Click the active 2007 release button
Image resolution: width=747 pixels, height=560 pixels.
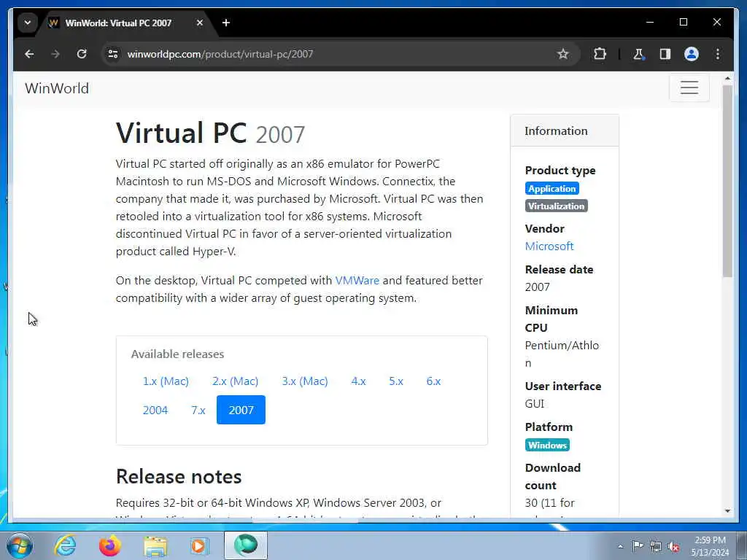(241, 410)
